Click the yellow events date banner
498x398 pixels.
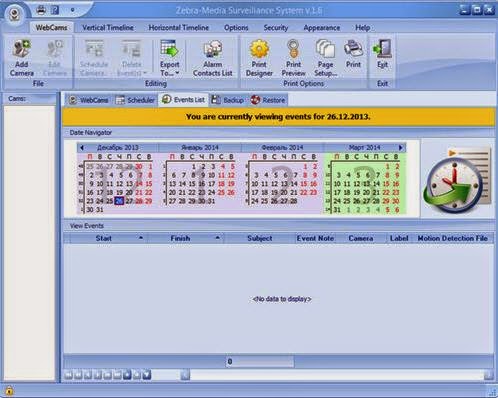point(278,117)
